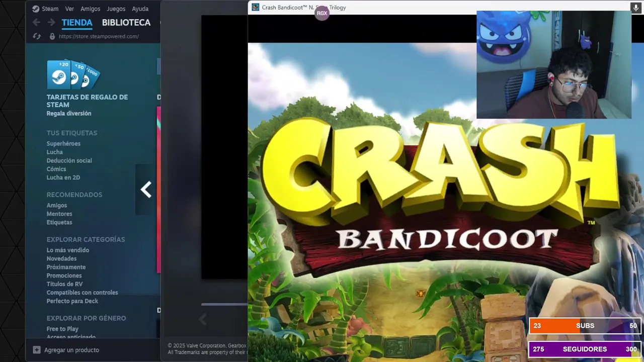Open Perfecto para Deck category
The height and width of the screenshot is (362, 644).
72,301
